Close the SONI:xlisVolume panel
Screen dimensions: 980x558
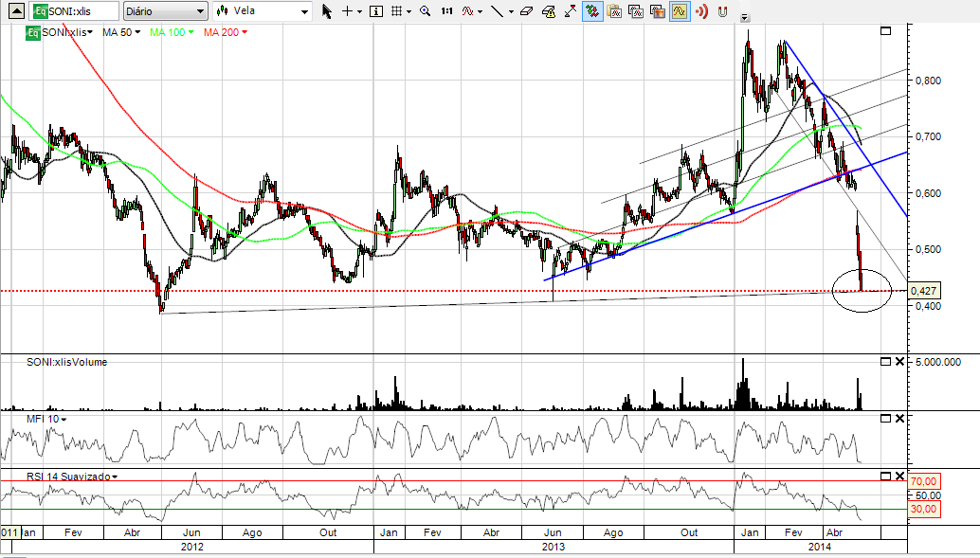point(899,362)
